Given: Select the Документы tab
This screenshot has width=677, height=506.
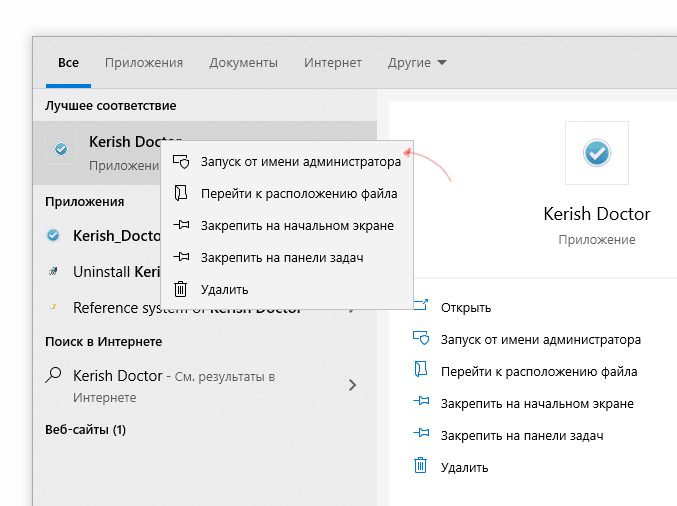Looking at the screenshot, I should [x=244, y=63].
